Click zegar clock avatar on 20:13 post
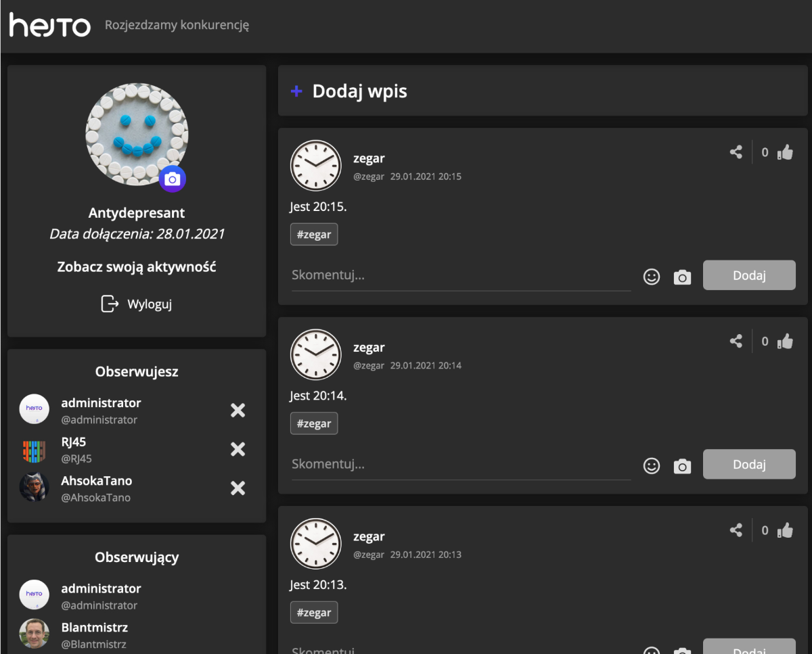The width and height of the screenshot is (812, 654). click(x=315, y=544)
